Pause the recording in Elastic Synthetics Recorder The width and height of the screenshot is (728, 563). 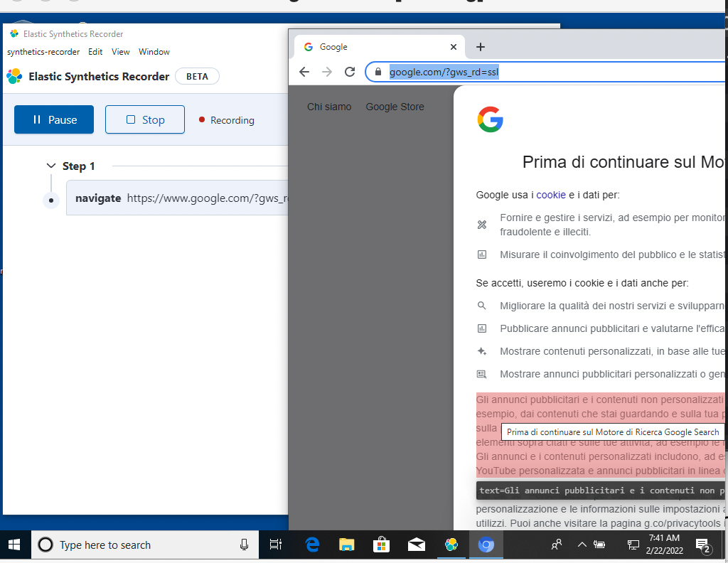[53, 119]
